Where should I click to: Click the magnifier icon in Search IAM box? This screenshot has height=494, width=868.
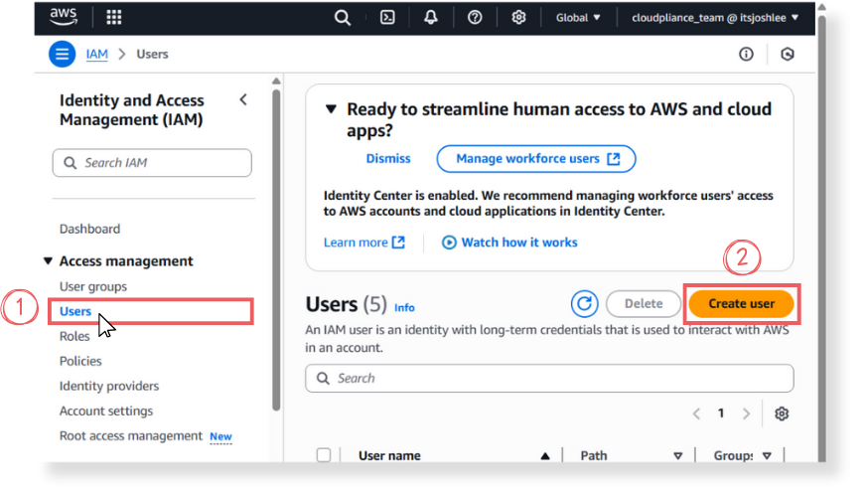[x=70, y=163]
